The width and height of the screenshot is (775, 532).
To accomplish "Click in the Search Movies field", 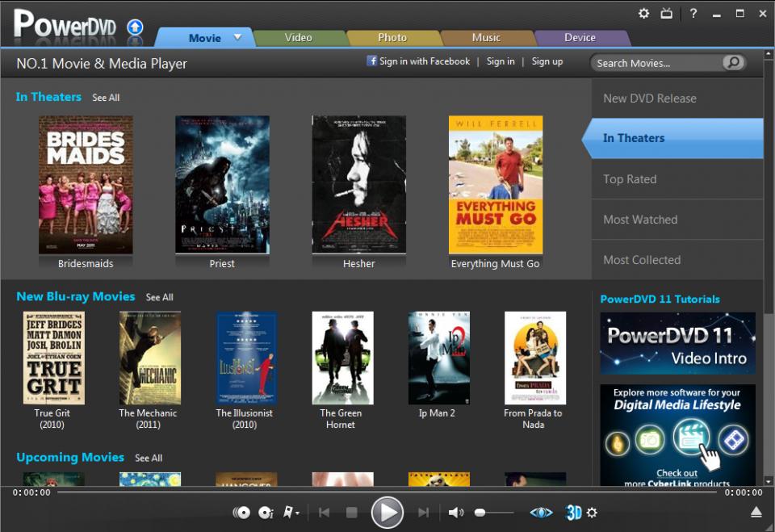I will tap(657, 63).
